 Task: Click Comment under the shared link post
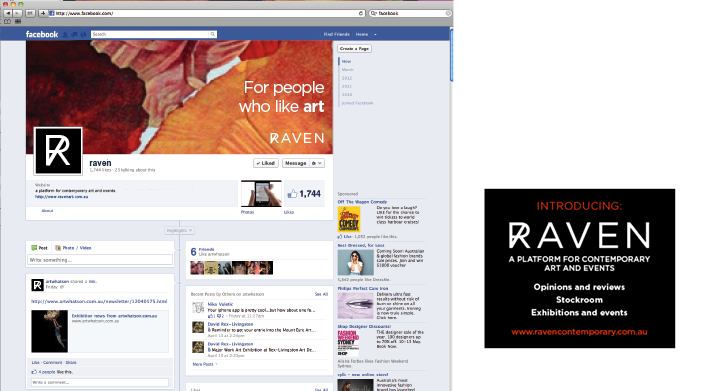point(53,362)
